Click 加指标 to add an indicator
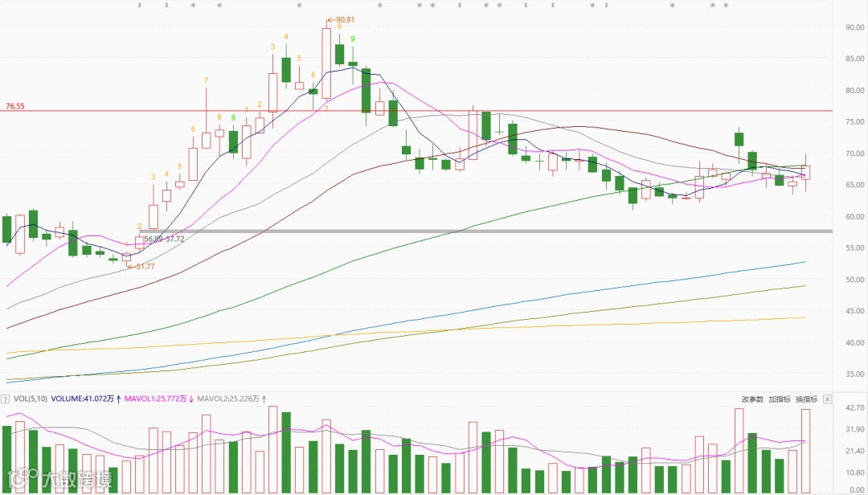 780,399
